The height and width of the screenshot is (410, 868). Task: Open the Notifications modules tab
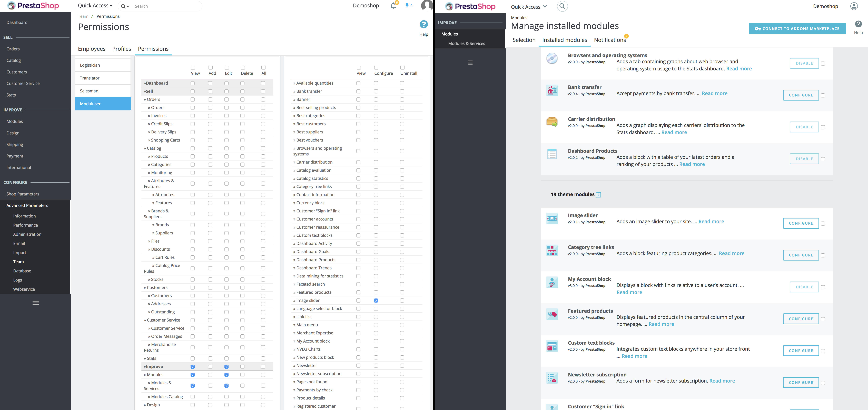point(610,40)
